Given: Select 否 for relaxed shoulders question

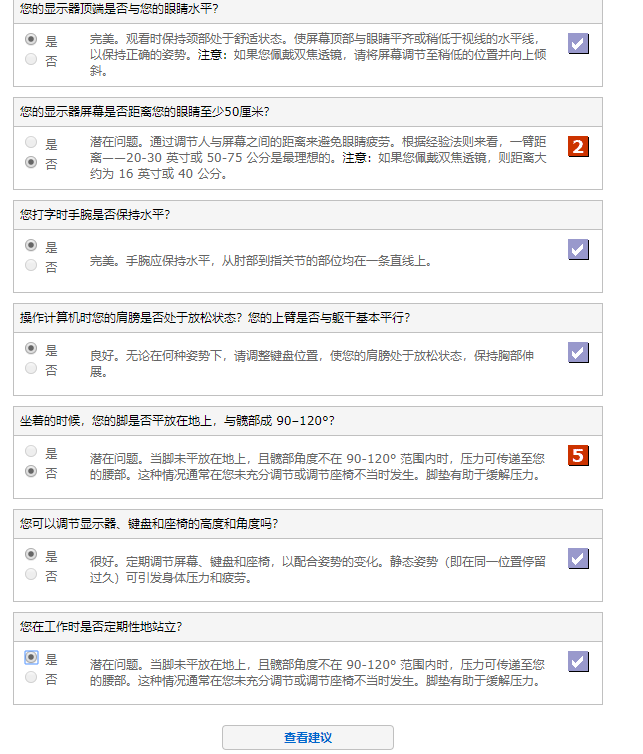Looking at the screenshot, I should coord(31,368).
